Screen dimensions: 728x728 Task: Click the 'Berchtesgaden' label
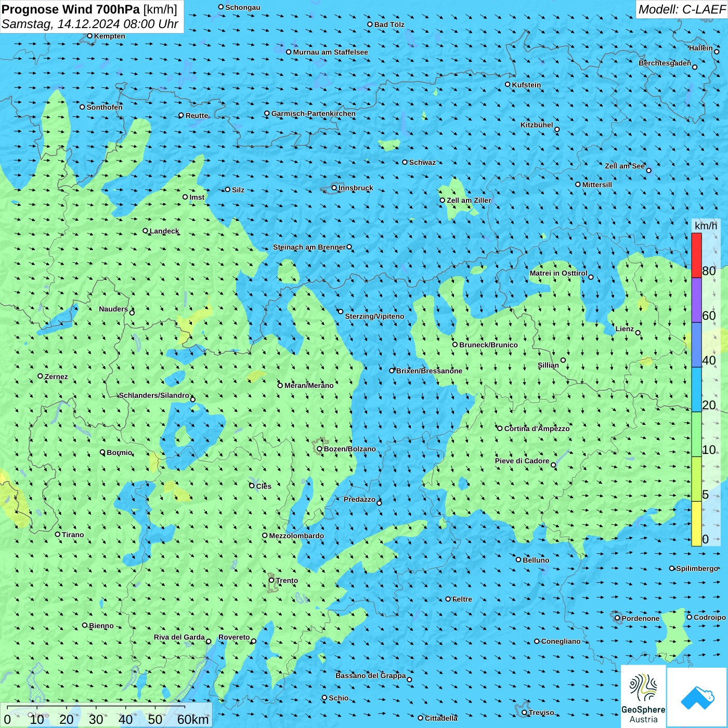tap(665, 63)
